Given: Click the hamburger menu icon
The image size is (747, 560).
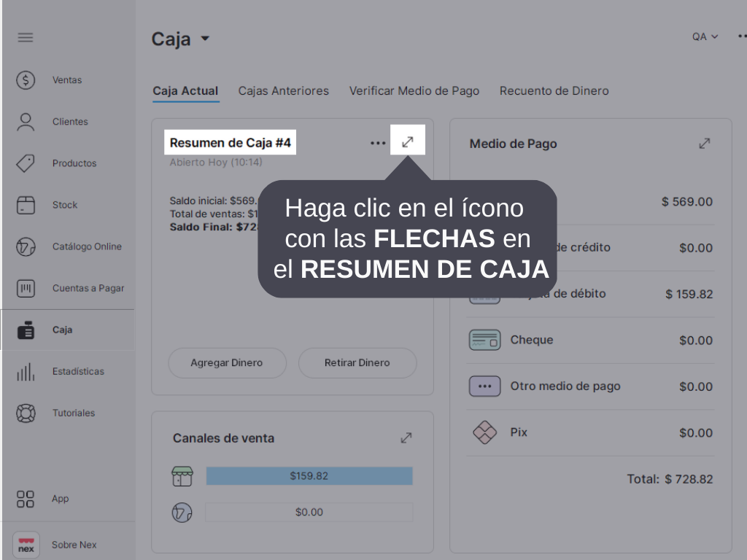Looking at the screenshot, I should (26, 37).
